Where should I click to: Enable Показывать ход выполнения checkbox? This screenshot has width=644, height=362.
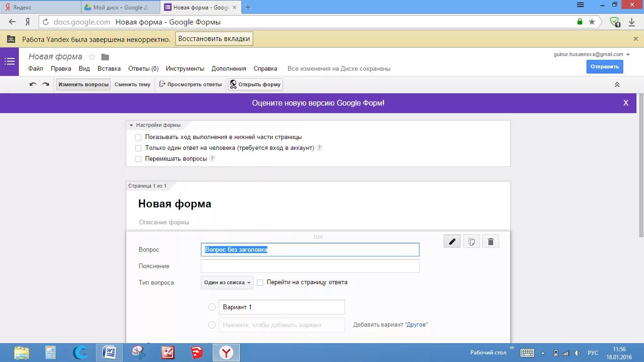[x=138, y=137]
